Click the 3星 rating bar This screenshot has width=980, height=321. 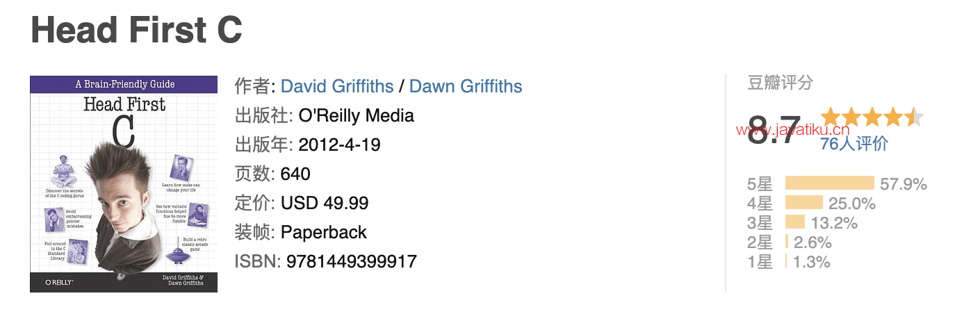click(795, 222)
